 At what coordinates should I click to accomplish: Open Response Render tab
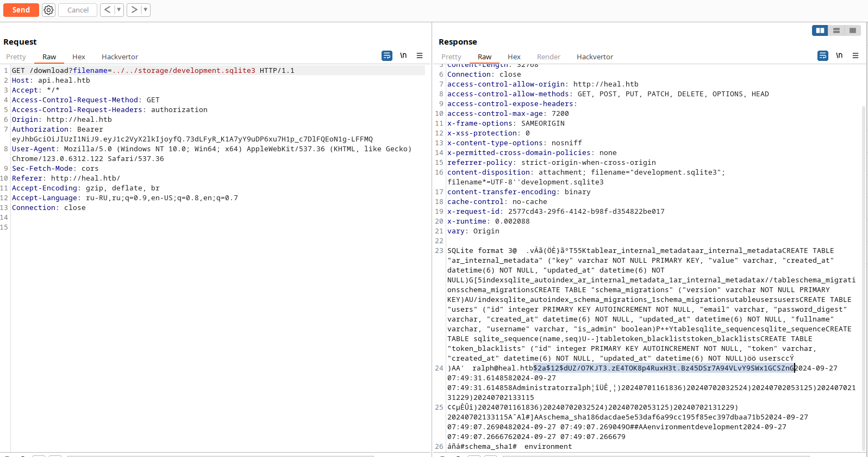[x=548, y=57]
